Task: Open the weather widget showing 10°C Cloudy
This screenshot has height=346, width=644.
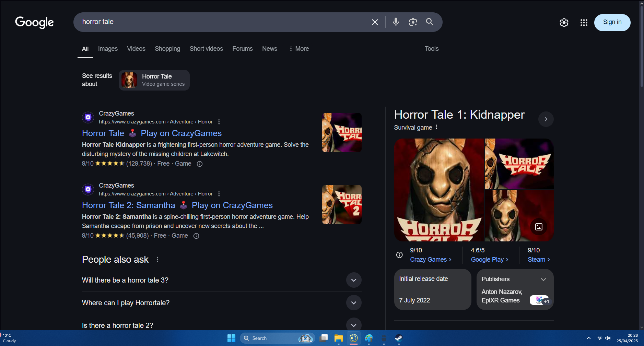Action: point(9,338)
